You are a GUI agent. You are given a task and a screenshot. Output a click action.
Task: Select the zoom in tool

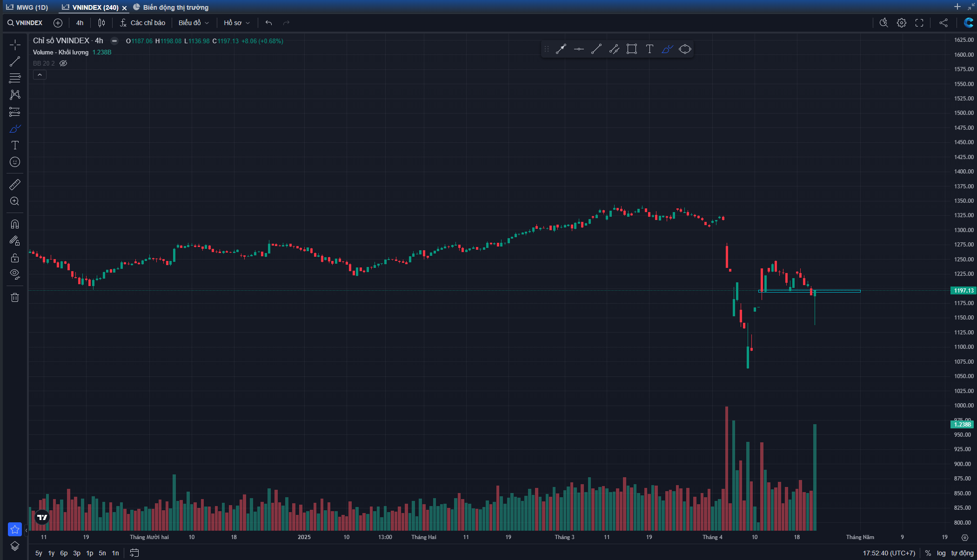(15, 201)
